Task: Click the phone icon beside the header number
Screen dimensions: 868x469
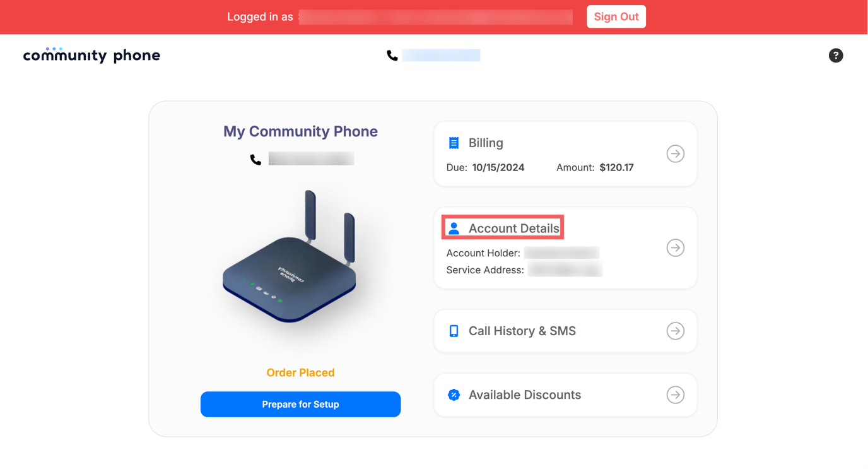Action: tap(392, 55)
